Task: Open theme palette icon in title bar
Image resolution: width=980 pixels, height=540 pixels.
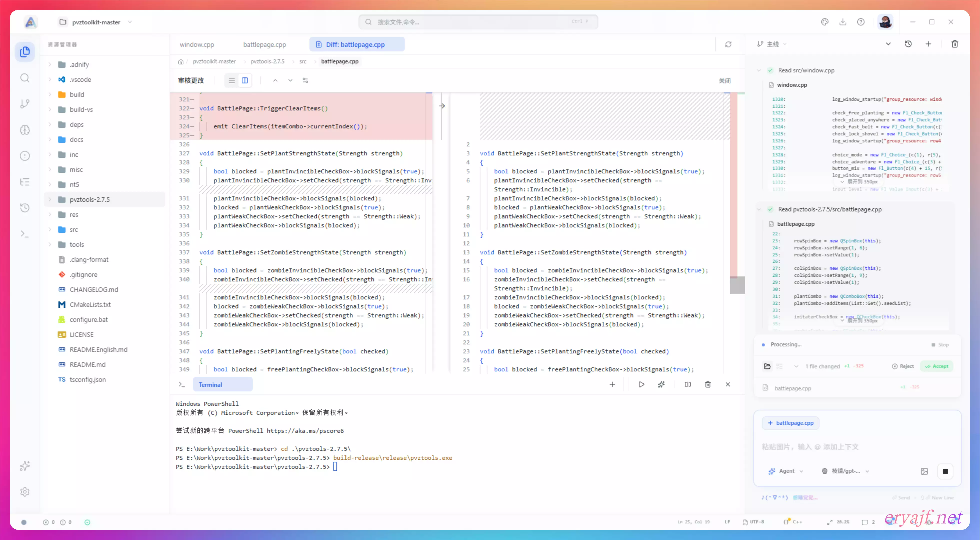Action: click(x=825, y=22)
